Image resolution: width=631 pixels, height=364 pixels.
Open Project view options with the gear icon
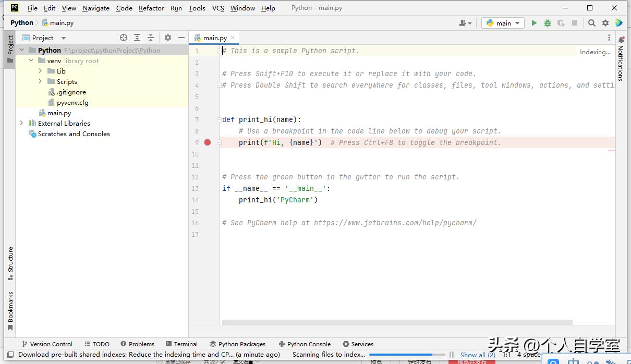point(168,38)
